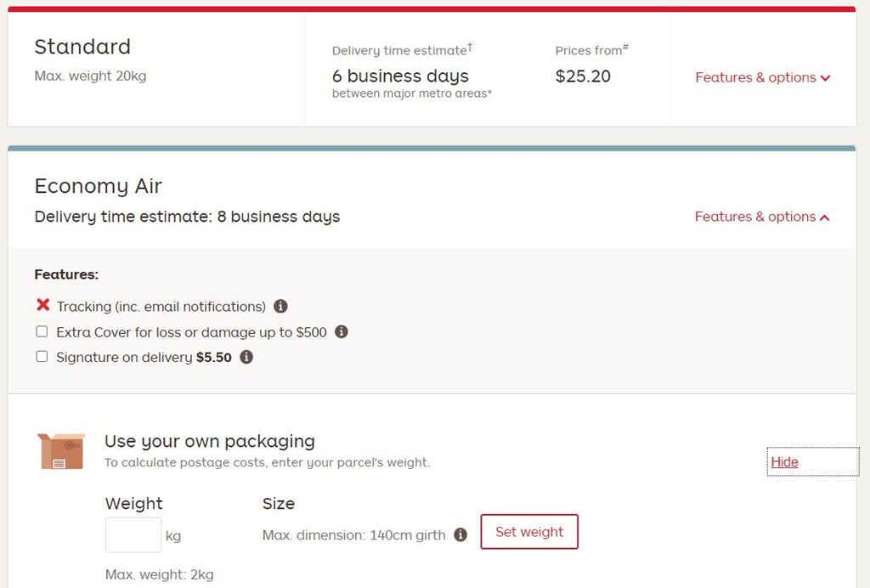Click the info icon beside Extra Cover
870x588 pixels.
click(x=342, y=332)
